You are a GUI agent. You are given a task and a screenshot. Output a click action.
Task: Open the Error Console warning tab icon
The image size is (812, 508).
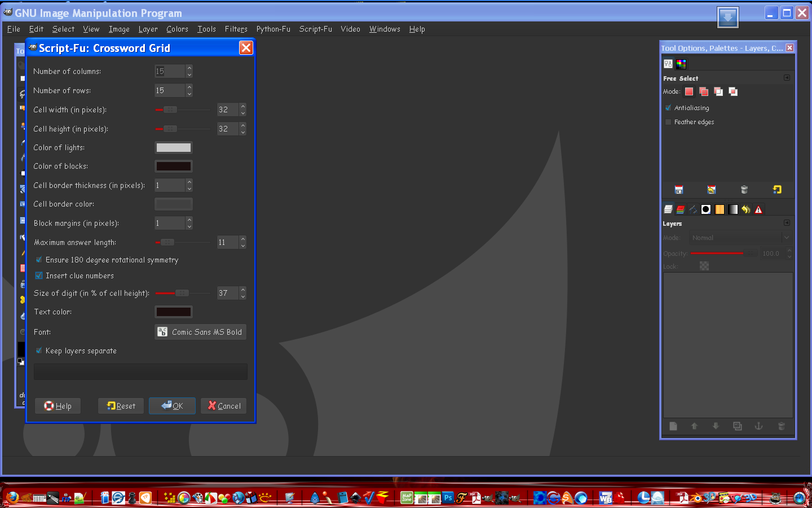[x=758, y=209]
